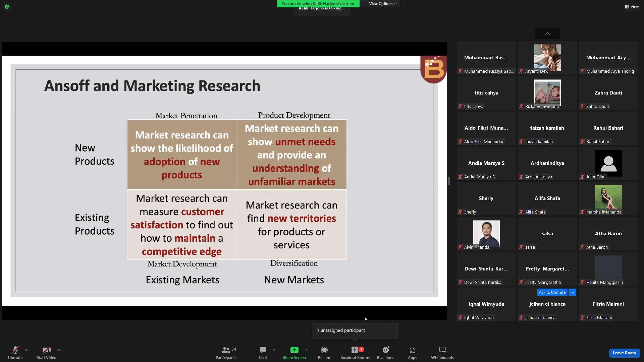Select Dewi Shinta Kartika's participant tile
Viewport: 644px width, 362px height.
coord(486,269)
